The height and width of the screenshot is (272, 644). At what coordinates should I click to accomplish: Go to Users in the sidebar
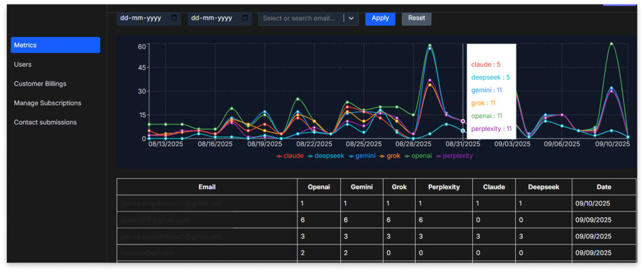pos(23,64)
